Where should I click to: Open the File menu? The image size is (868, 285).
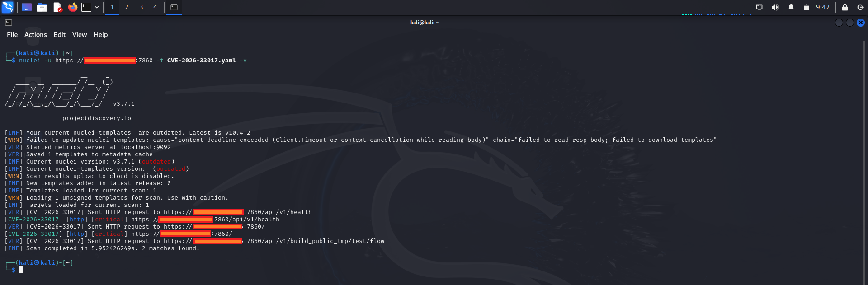tap(12, 34)
